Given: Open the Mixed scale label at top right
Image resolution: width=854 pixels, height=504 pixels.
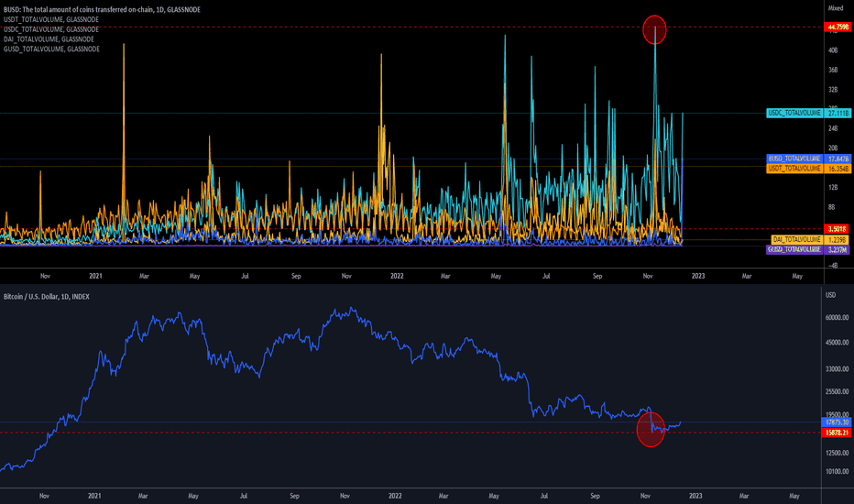Looking at the screenshot, I should [x=836, y=8].
